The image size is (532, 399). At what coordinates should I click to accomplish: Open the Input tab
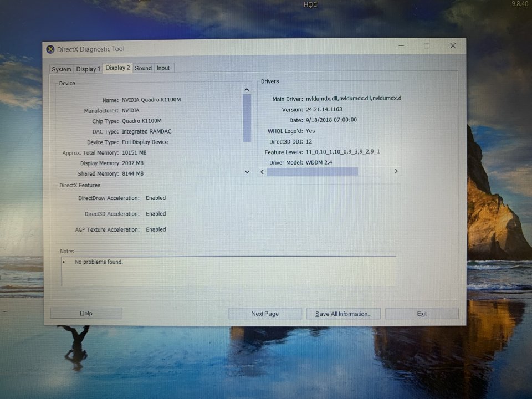click(x=163, y=68)
